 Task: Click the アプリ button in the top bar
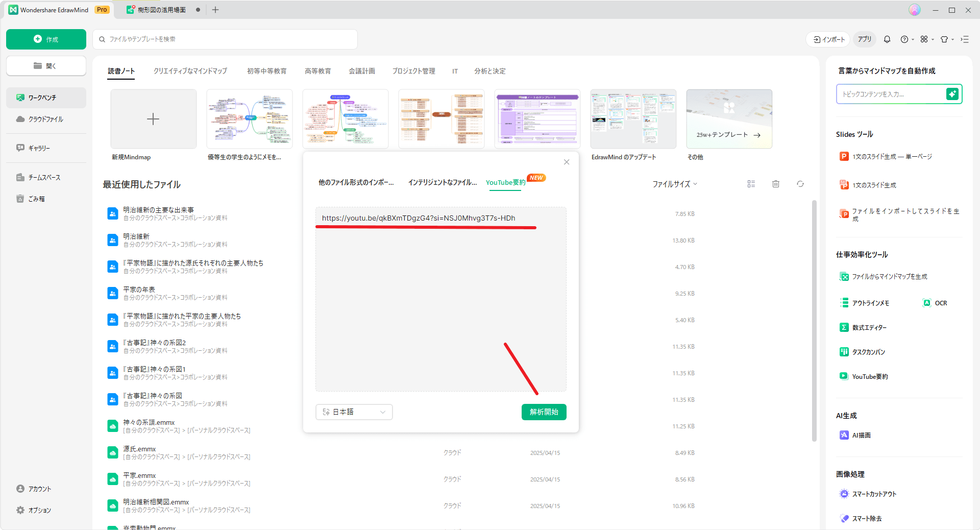(x=865, y=39)
